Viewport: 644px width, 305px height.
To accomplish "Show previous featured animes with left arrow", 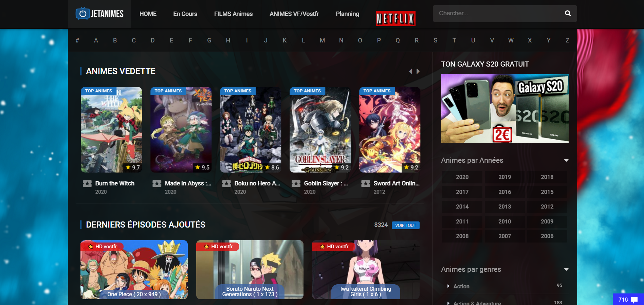I will click(411, 71).
